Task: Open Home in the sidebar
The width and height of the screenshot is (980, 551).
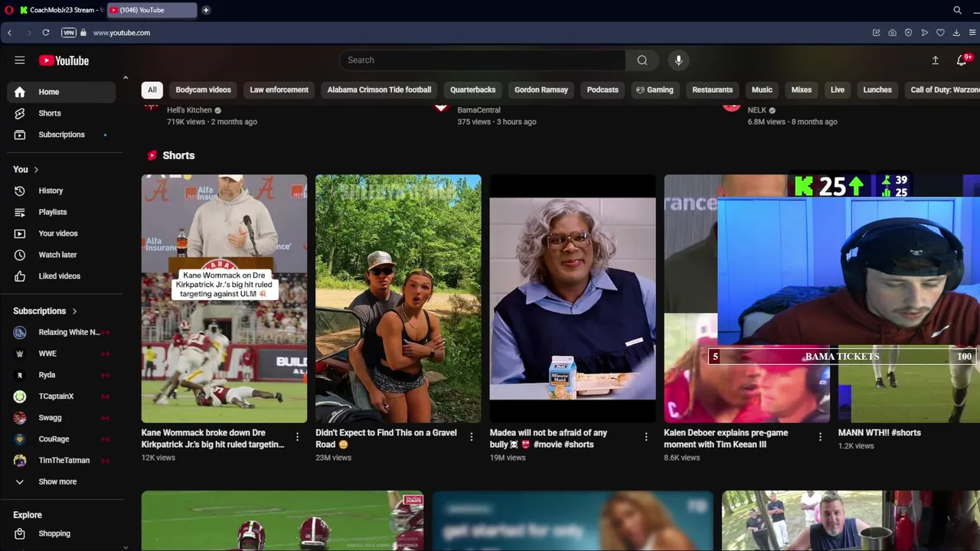Action: [61, 92]
